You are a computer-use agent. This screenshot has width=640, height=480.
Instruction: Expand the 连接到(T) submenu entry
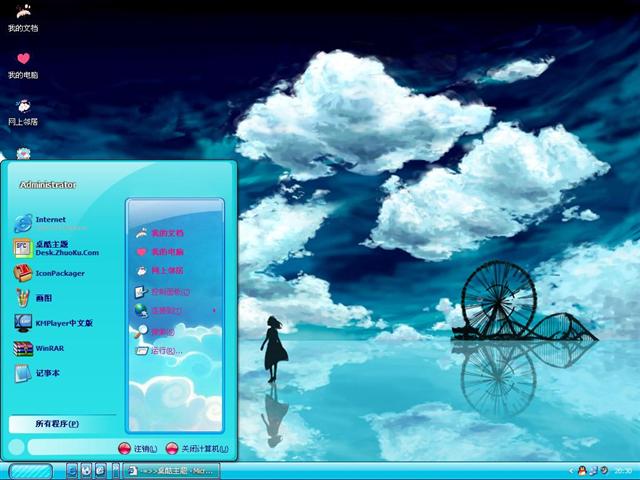(176, 311)
